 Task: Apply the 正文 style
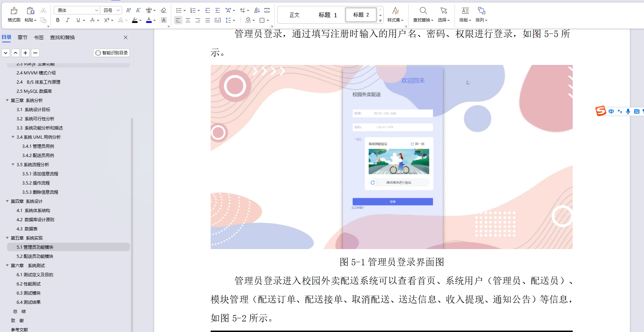point(294,15)
